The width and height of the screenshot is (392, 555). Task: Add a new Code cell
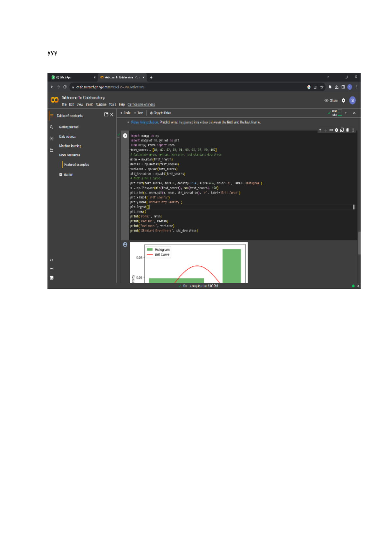click(125, 113)
